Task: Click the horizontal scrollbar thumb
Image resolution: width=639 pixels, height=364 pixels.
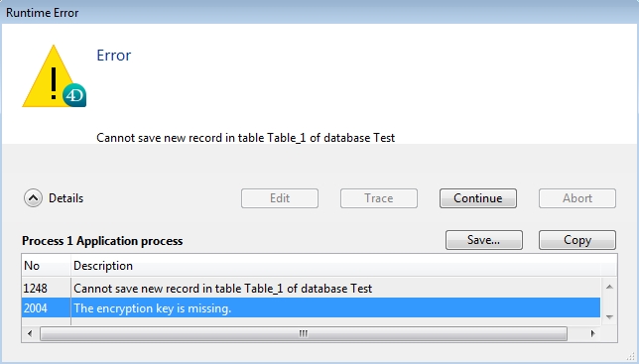Action: click(x=304, y=333)
